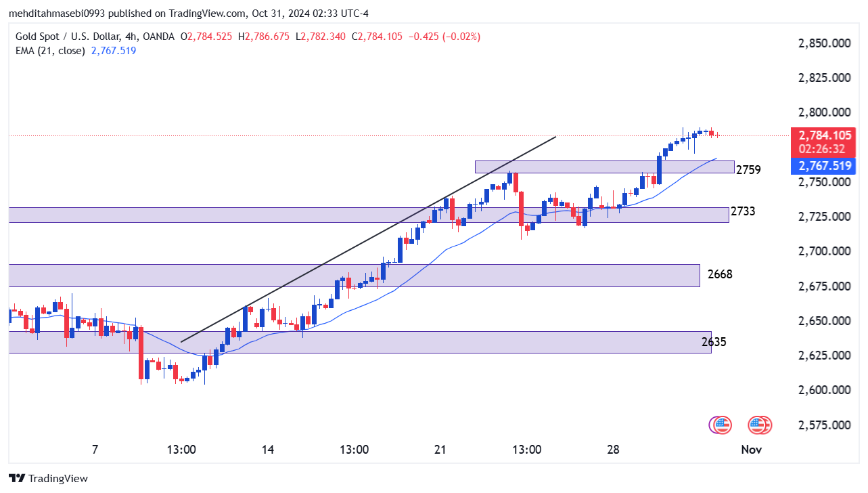Click the TradingView logo at bottom left

click(48, 478)
